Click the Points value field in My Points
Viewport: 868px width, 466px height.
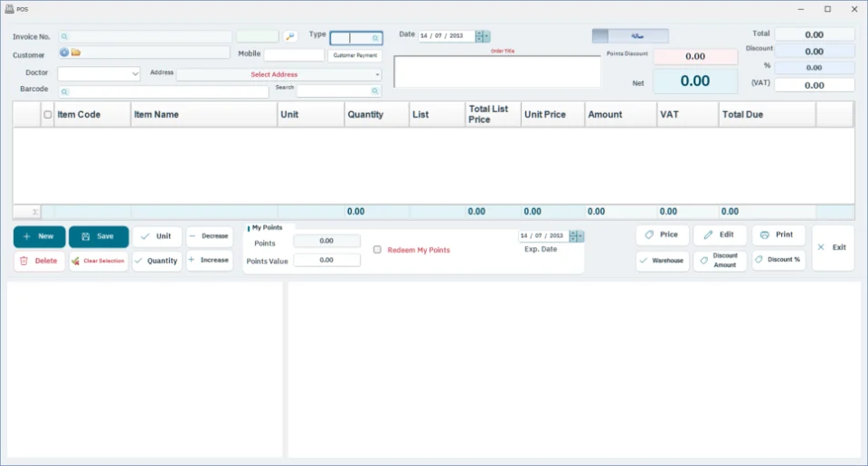pos(326,241)
